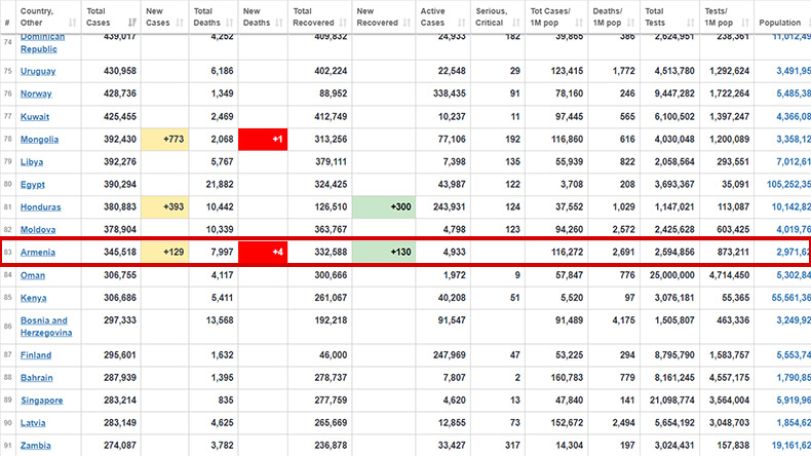Sort by Total Recovered column

[320, 17]
